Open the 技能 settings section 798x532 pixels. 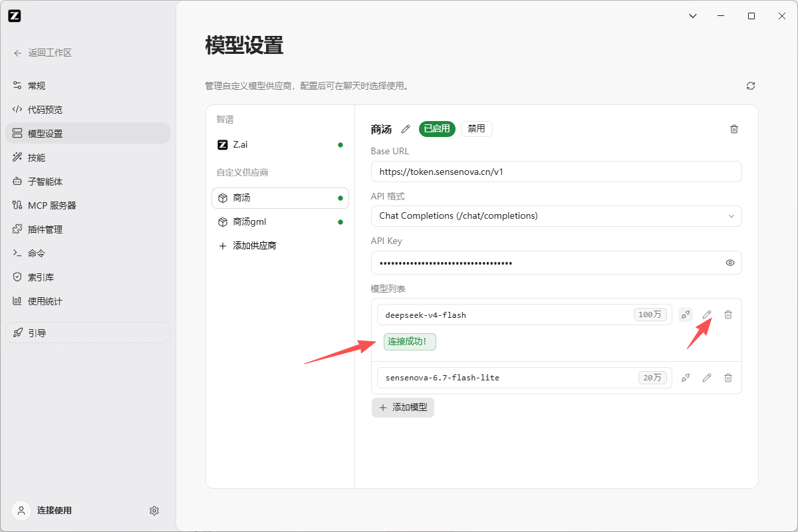88,158
